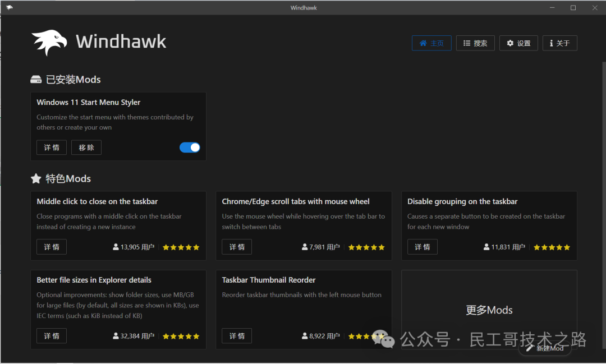Click the home icon in 主页 tab
The width and height of the screenshot is (606, 364).
[x=423, y=43]
